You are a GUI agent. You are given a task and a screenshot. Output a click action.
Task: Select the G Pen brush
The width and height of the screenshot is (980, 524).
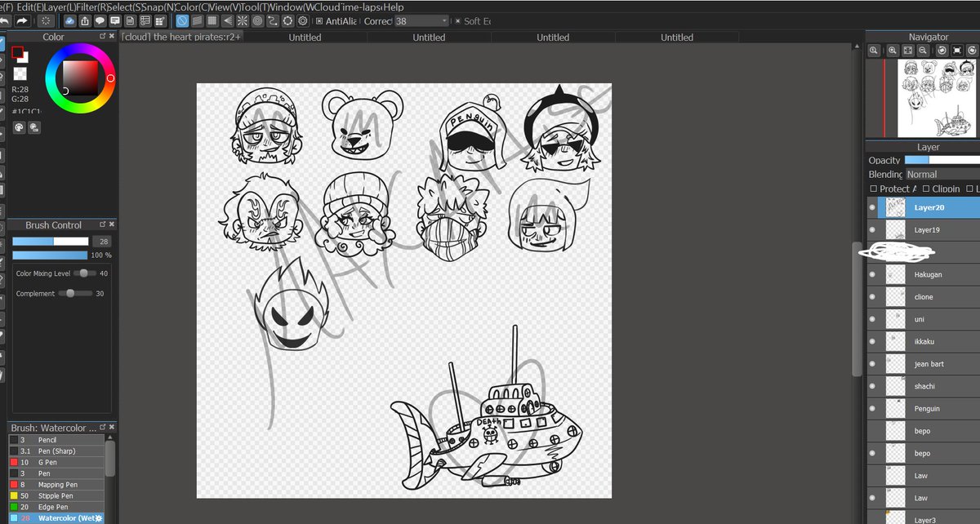pos(57,462)
